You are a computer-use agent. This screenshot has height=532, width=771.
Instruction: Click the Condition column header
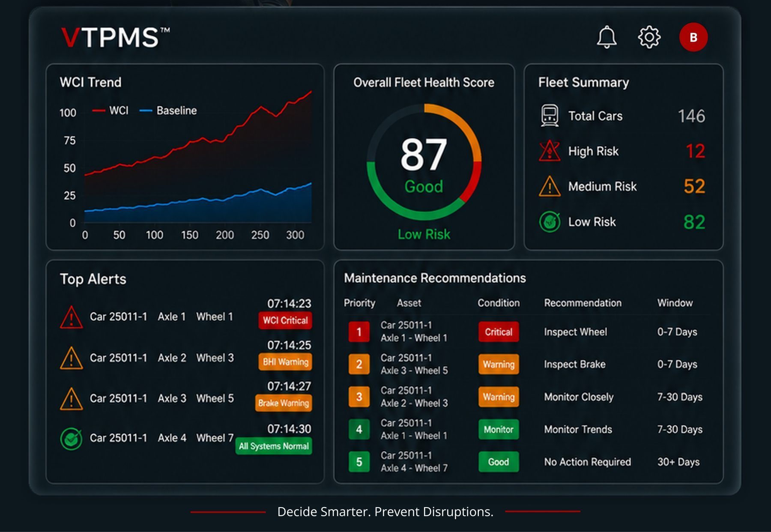499,303
